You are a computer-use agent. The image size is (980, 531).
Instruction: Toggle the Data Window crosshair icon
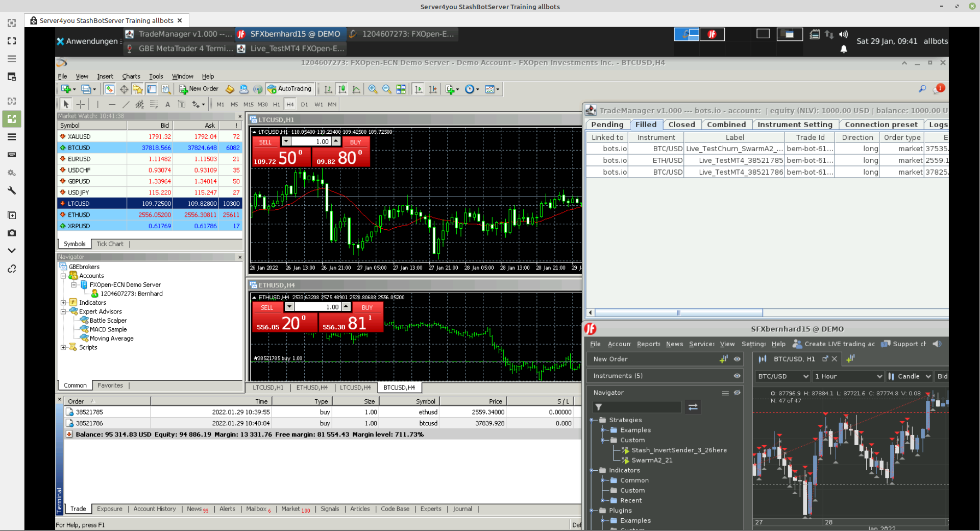(124, 89)
